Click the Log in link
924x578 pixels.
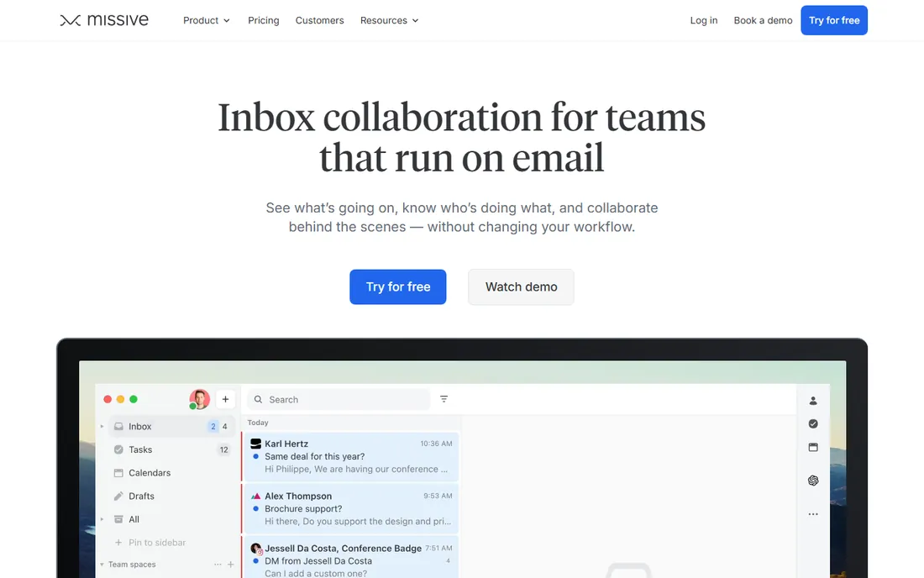point(704,20)
